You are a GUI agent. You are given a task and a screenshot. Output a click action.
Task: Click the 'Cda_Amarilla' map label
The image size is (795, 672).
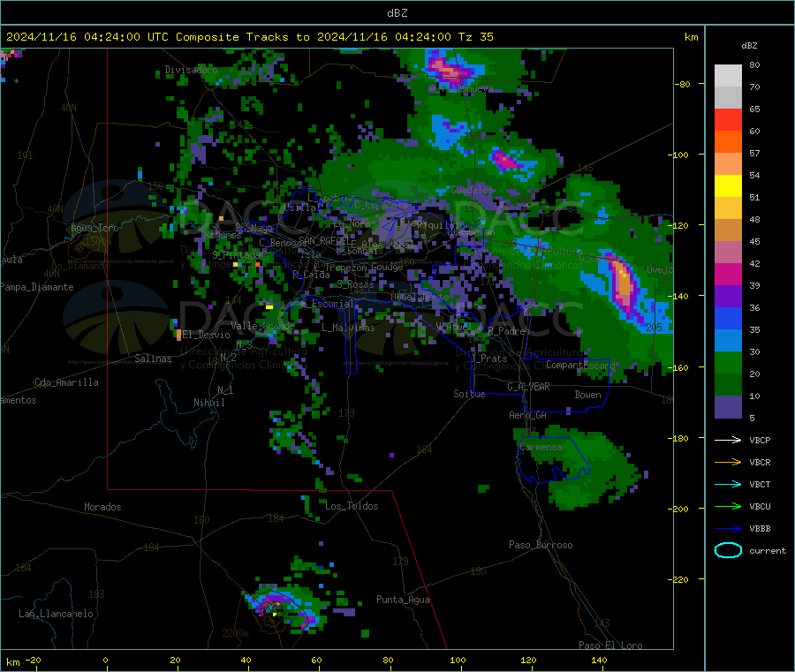point(66,382)
